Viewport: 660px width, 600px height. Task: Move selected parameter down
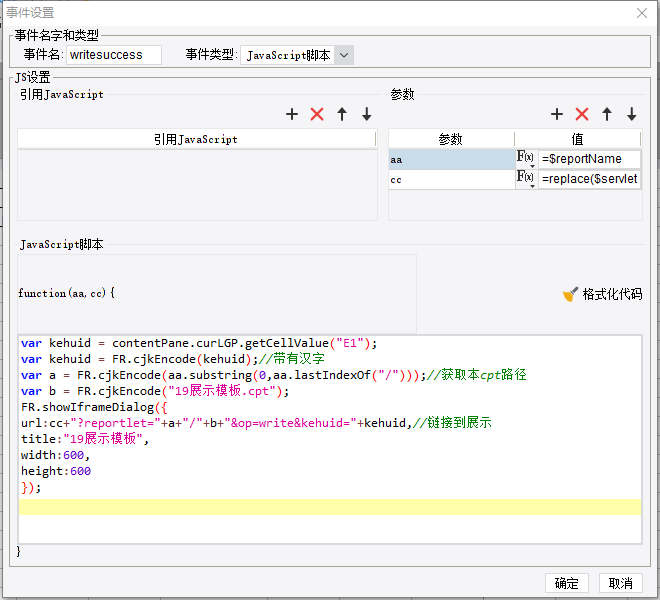click(x=631, y=115)
